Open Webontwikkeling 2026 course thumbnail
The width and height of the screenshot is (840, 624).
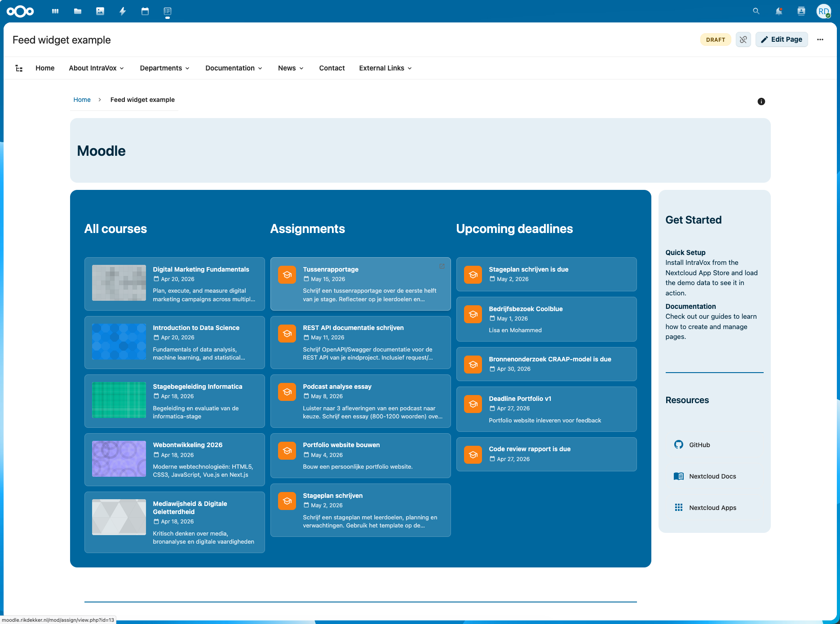[119, 459]
